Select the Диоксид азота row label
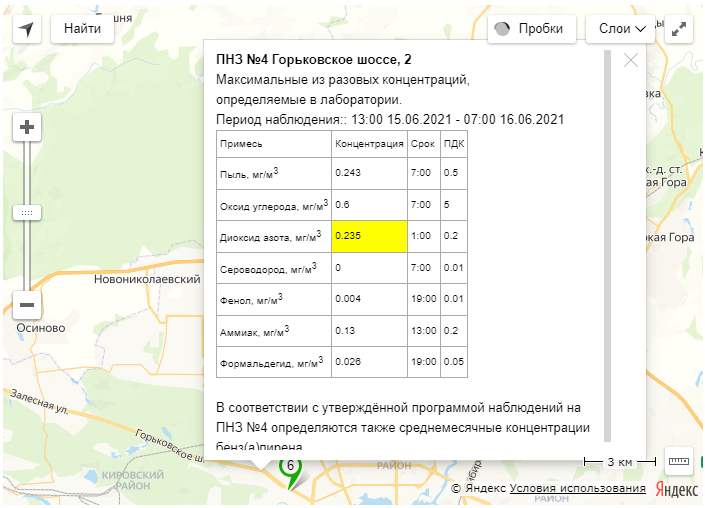 (270, 237)
